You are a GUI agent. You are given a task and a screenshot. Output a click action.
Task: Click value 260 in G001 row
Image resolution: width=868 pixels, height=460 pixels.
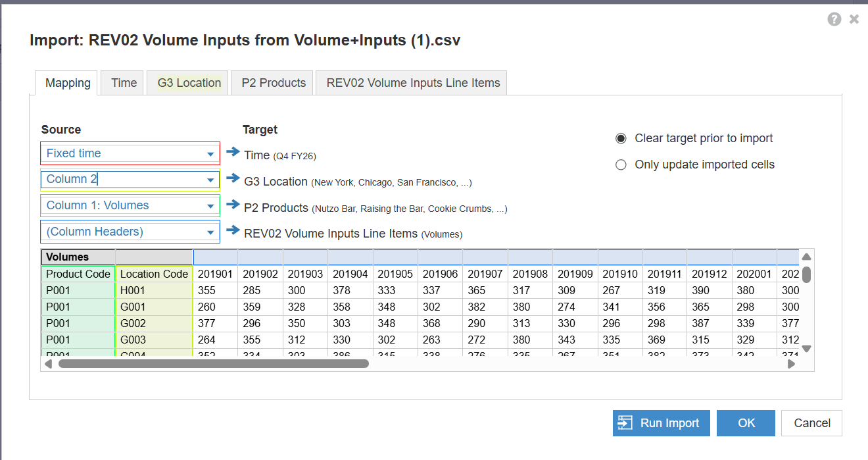215,307
